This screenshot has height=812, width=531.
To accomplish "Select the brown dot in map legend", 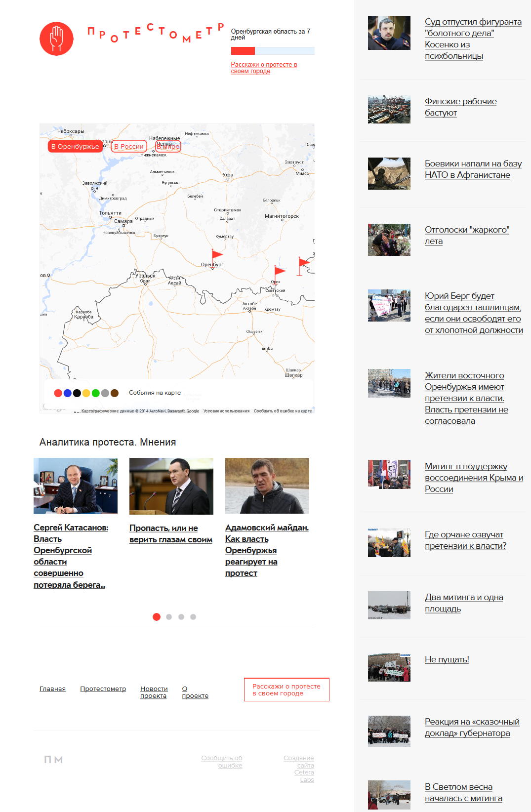I will (x=115, y=393).
